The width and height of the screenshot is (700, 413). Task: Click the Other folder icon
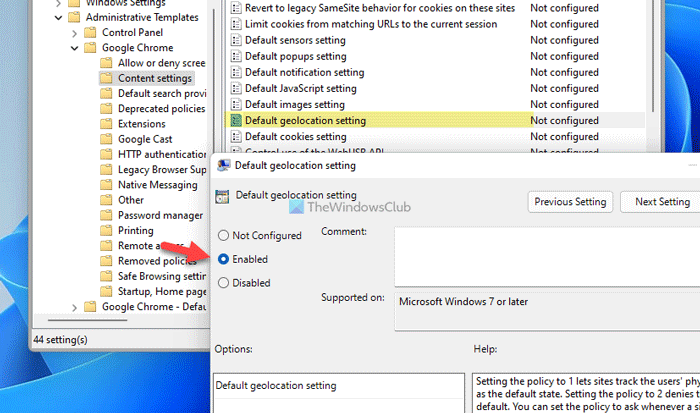pyautogui.click(x=106, y=200)
